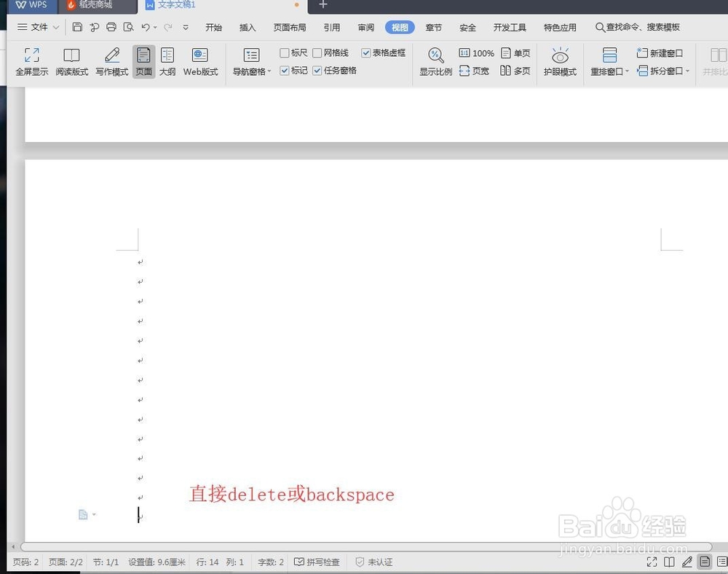Expand the Undo history dropdown arrow

(155, 28)
